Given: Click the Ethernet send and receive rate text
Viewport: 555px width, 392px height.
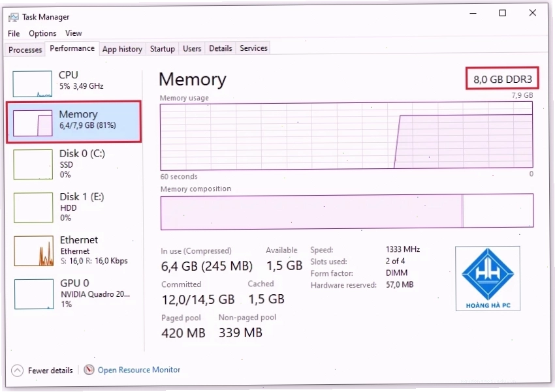Looking at the screenshot, I should click(94, 261).
